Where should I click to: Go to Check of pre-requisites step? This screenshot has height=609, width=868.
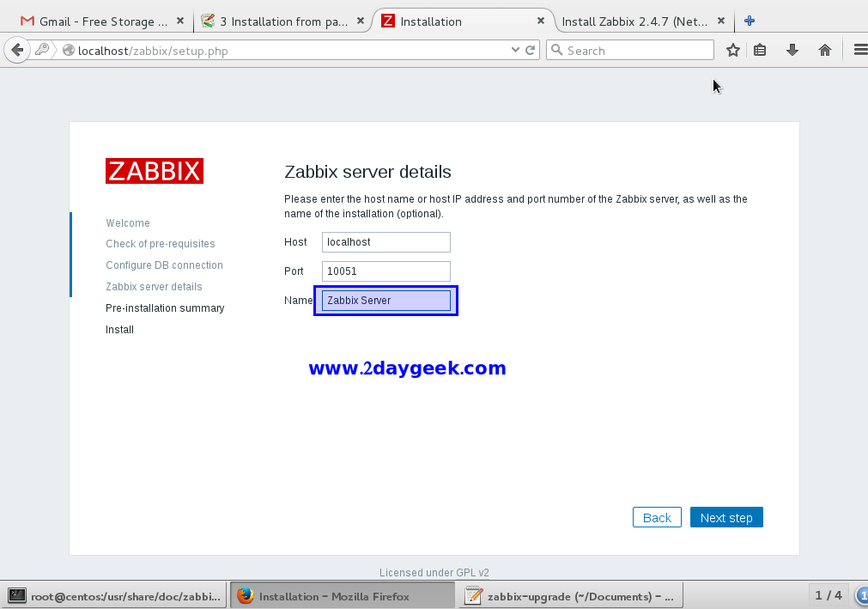pyautogui.click(x=161, y=244)
